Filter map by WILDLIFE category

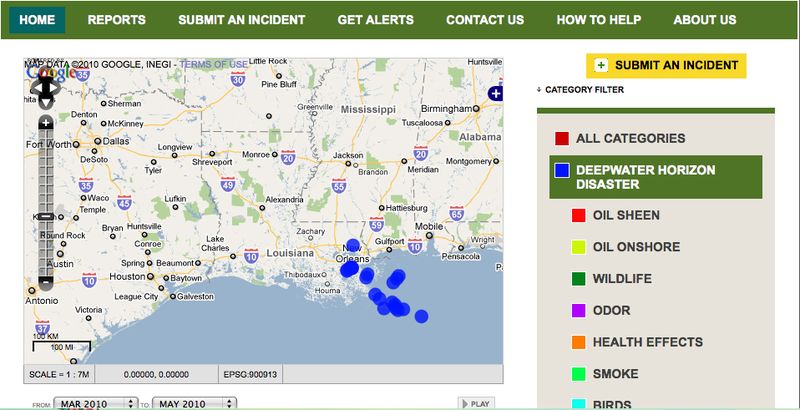(x=622, y=279)
